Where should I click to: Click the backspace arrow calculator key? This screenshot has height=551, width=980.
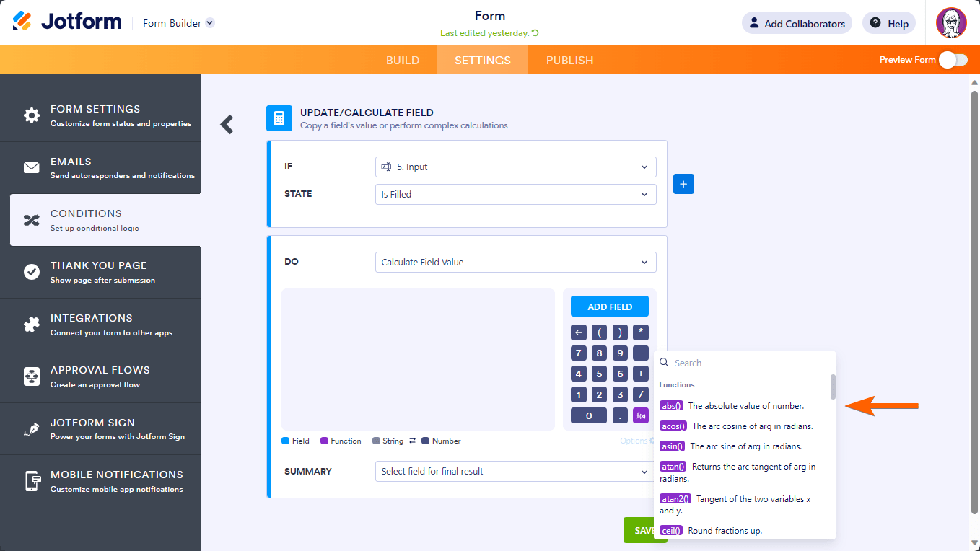(579, 332)
